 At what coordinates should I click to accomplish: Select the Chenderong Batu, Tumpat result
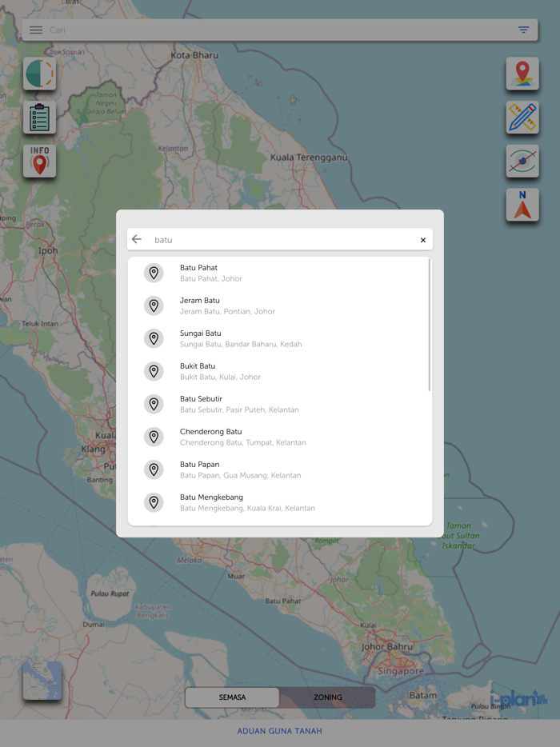[280, 437]
